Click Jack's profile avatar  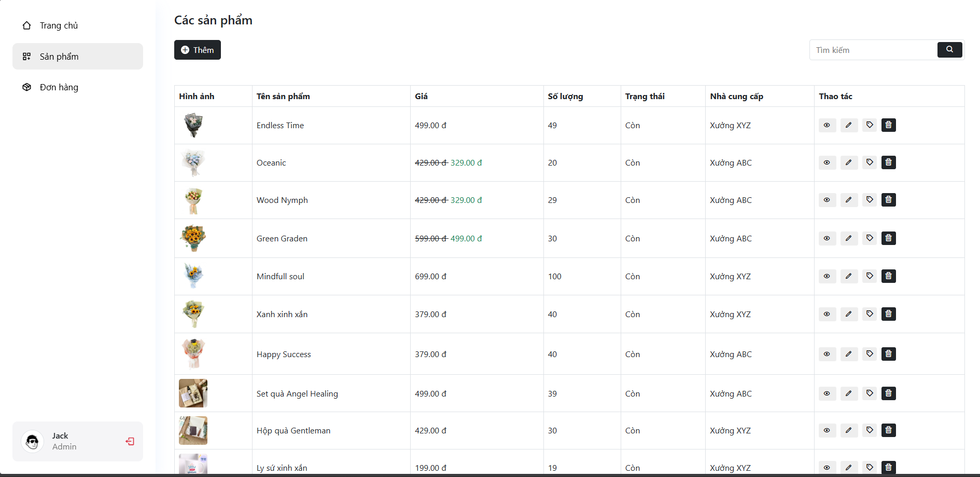coord(33,442)
